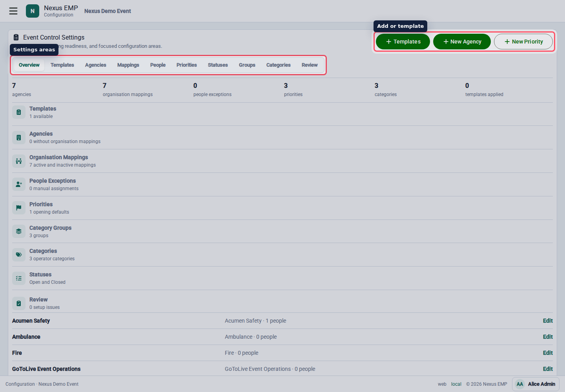This screenshot has width=565, height=392.
Task: Click the 'web' footer label
Action: pyautogui.click(x=442, y=384)
